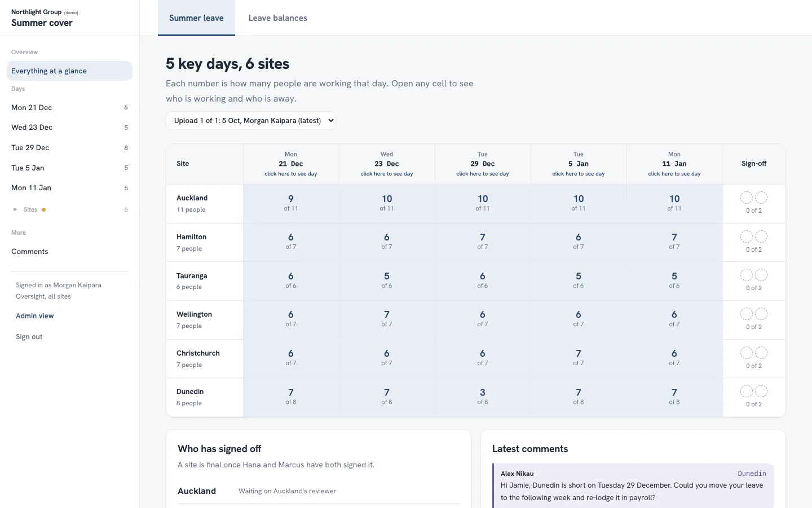
Task: Open the Comments page in sidebar
Action: click(x=69, y=252)
